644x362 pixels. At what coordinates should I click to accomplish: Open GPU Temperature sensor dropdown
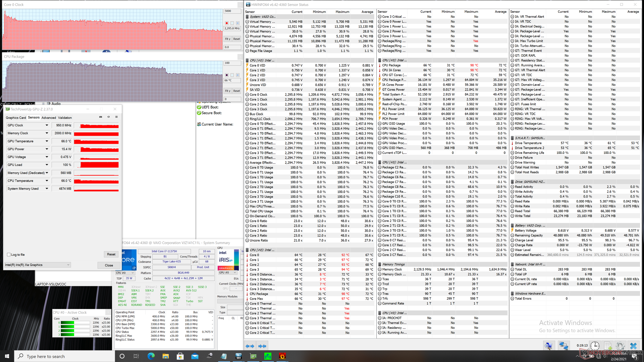point(47,141)
